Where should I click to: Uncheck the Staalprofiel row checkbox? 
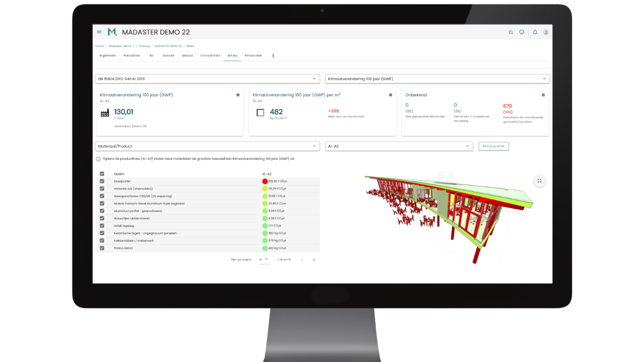pos(102,181)
